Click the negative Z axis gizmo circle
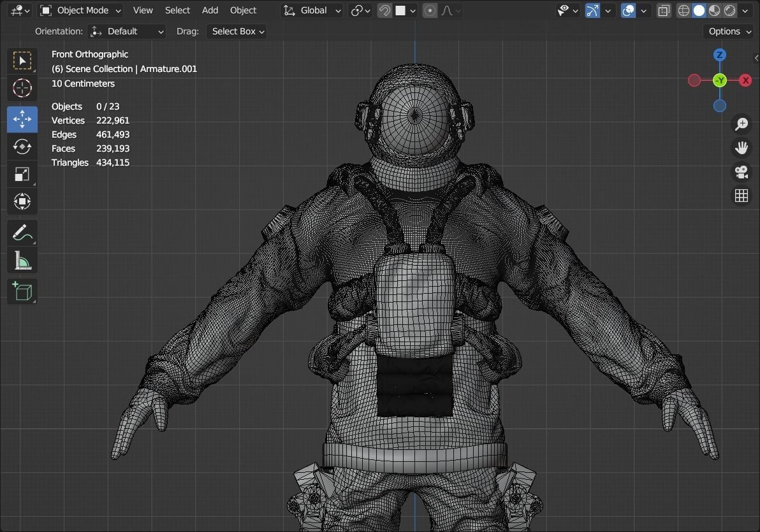The height and width of the screenshot is (532, 760). [x=720, y=106]
